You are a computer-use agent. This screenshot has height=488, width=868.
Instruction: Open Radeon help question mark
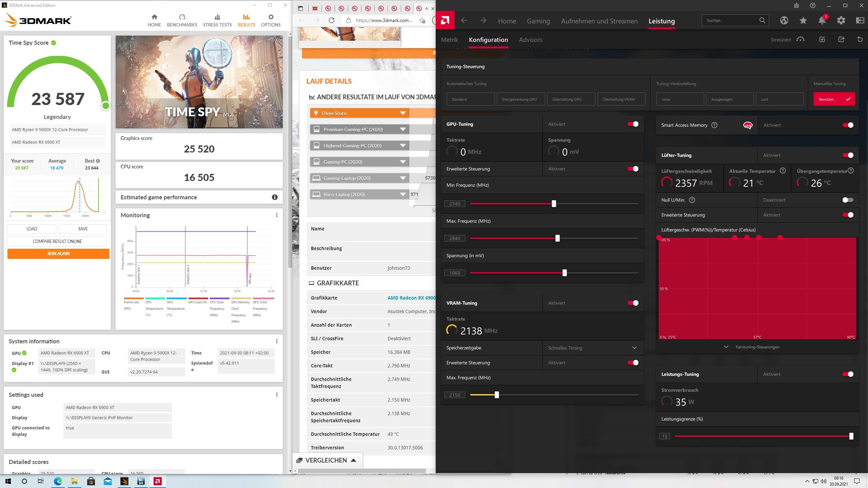pyautogui.click(x=813, y=5)
